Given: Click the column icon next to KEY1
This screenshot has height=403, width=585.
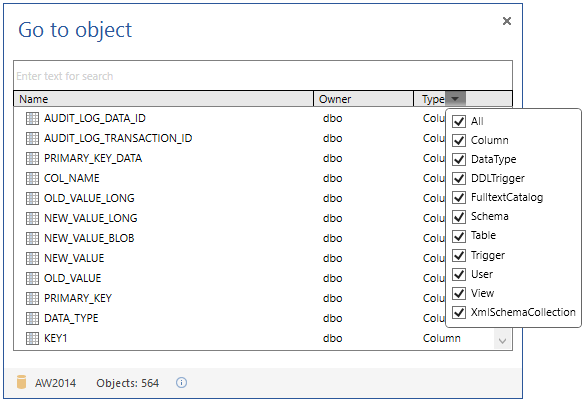Looking at the screenshot, I should [32, 338].
